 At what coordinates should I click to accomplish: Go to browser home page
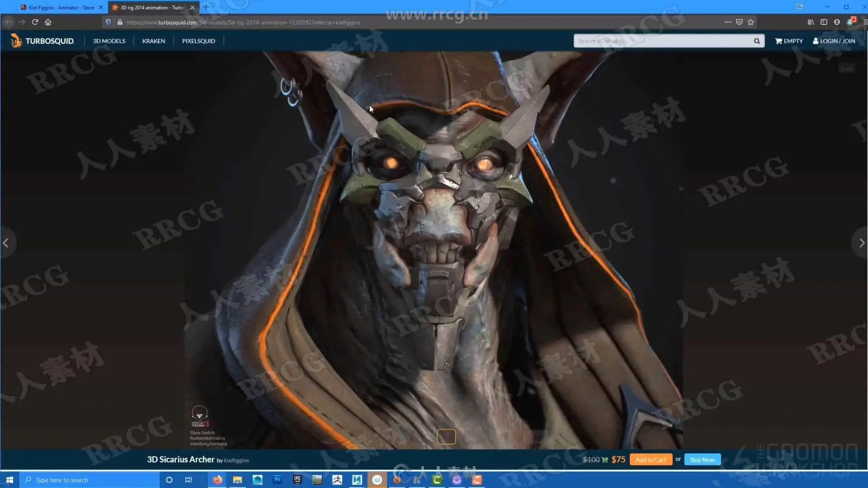click(x=48, y=22)
